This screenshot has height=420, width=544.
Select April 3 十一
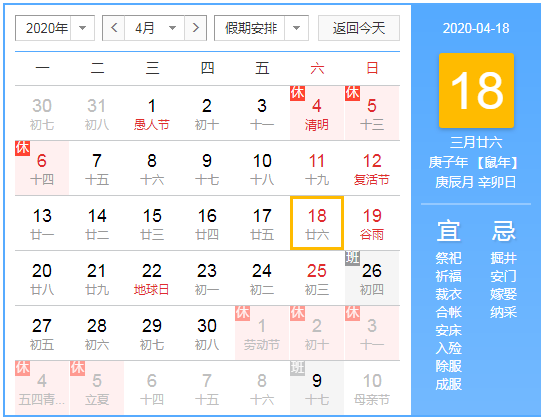(262, 113)
